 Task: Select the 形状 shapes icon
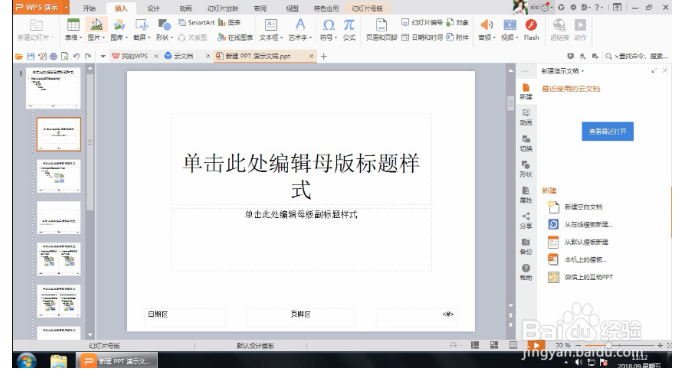[x=164, y=25]
